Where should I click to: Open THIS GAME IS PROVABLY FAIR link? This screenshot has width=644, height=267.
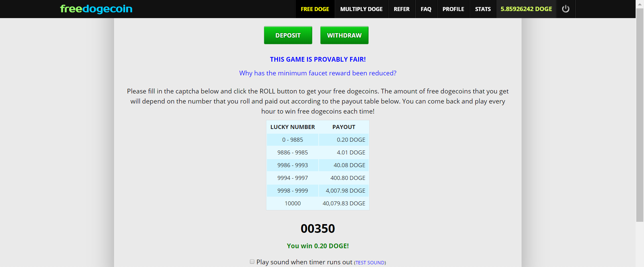(x=318, y=59)
